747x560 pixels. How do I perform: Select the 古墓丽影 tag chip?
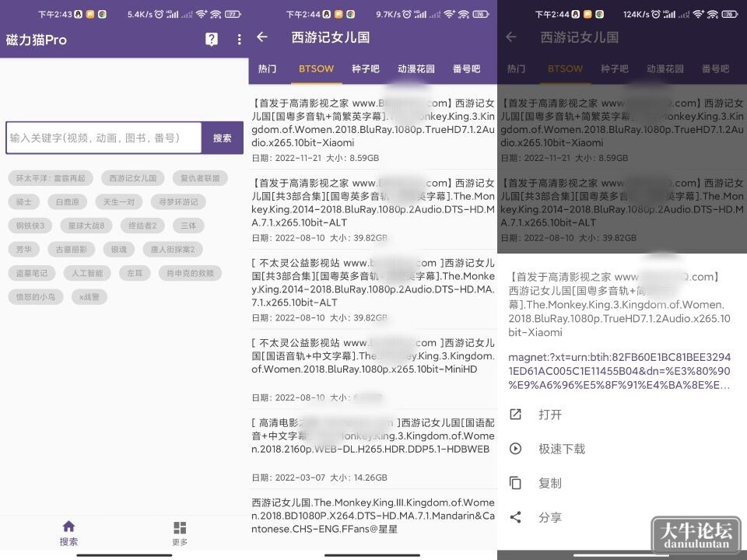tap(72, 249)
